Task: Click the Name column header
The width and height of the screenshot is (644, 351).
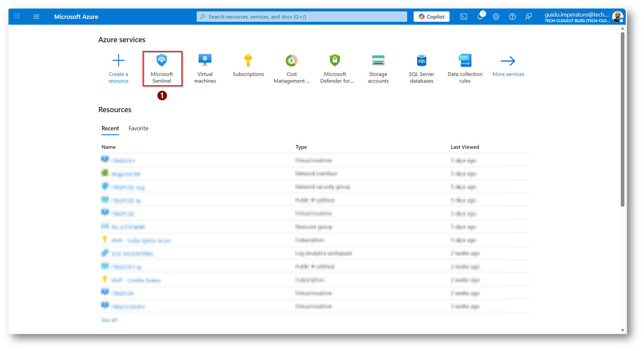Action: [108, 147]
